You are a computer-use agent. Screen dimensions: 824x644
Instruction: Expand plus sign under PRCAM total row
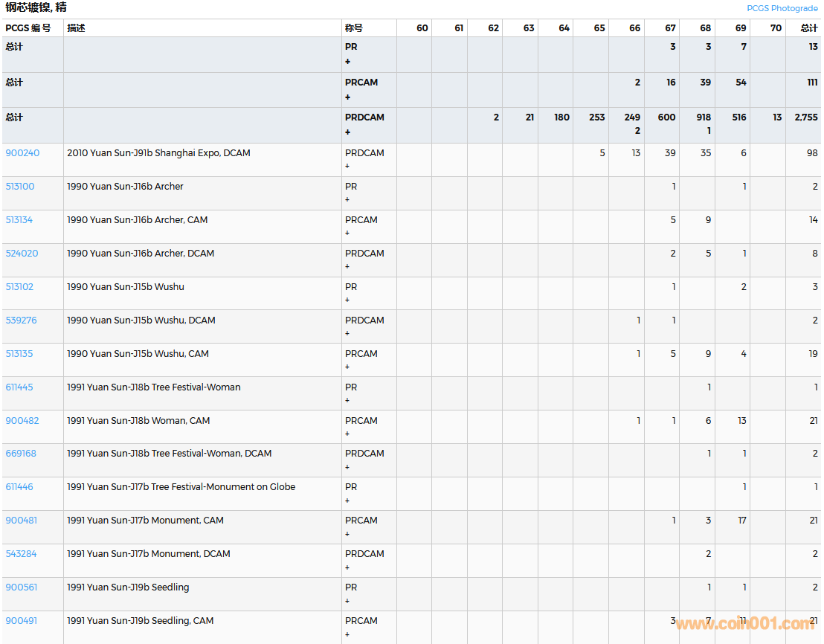coord(347,97)
